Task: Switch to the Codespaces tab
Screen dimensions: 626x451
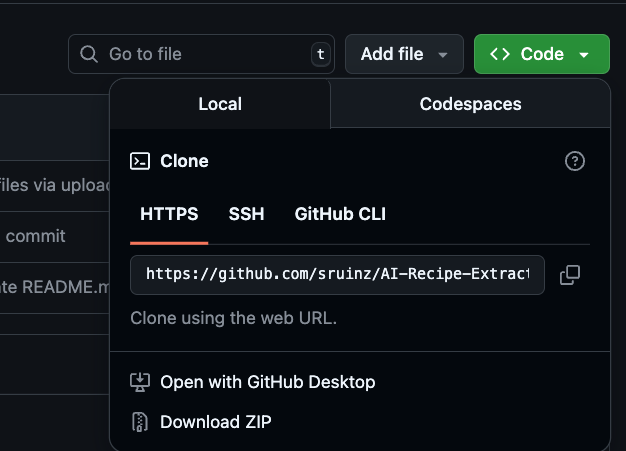Action: pos(470,104)
